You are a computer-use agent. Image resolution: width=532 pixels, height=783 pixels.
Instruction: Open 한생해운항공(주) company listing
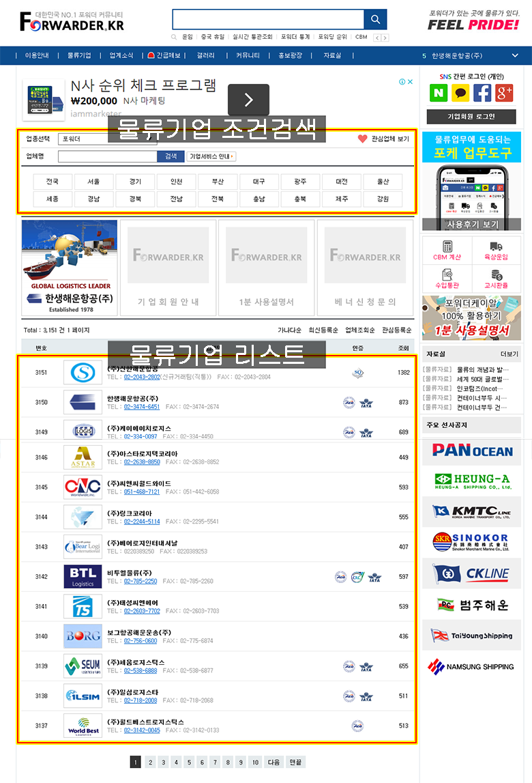click(x=133, y=399)
